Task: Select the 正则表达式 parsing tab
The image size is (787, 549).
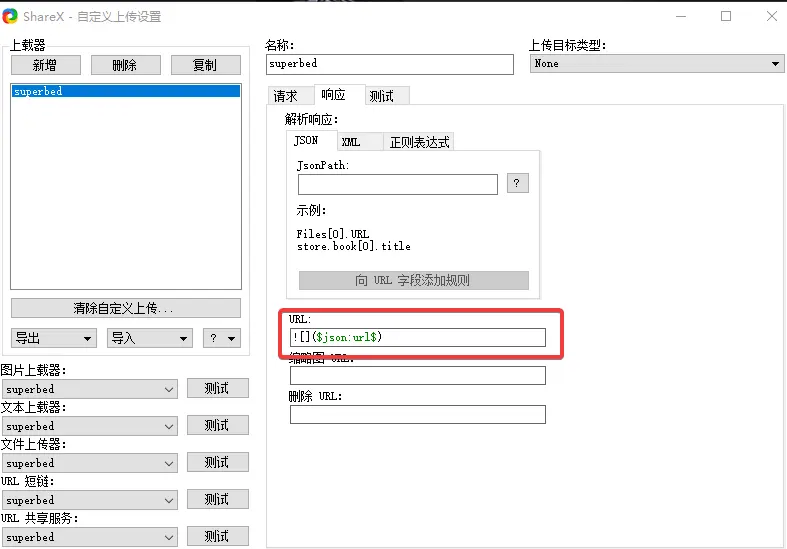Action: pos(419,142)
